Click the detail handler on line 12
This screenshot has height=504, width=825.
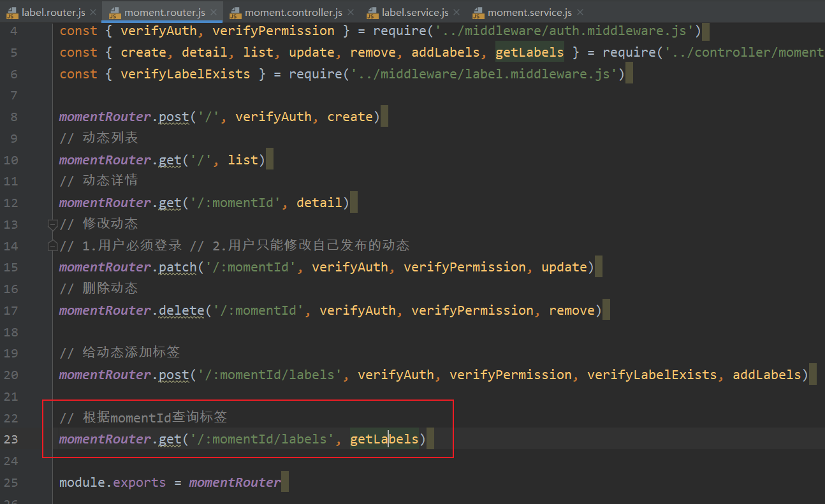click(x=319, y=203)
